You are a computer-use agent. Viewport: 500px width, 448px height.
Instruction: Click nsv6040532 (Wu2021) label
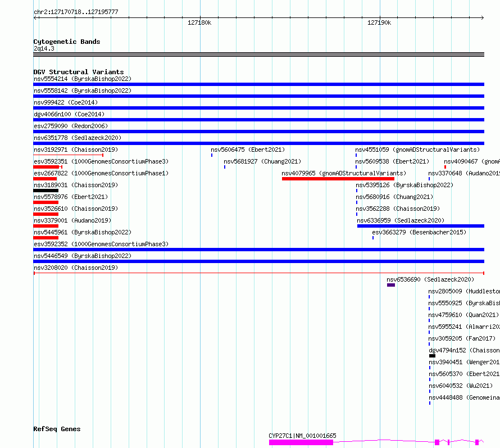(x=461, y=386)
